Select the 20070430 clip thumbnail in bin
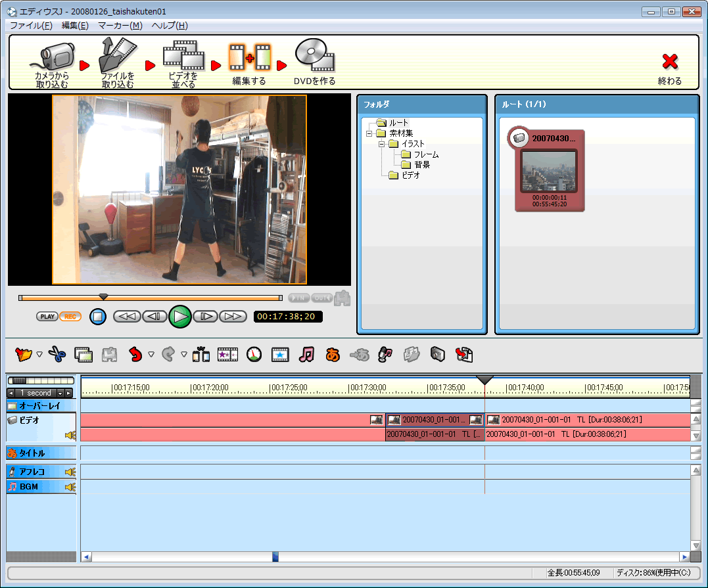The width and height of the screenshot is (708, 588). [x=549, y=170]
